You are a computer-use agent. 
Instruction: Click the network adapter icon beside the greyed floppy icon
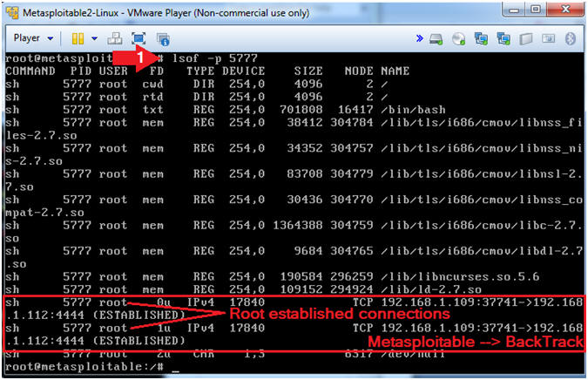point(504,39)
